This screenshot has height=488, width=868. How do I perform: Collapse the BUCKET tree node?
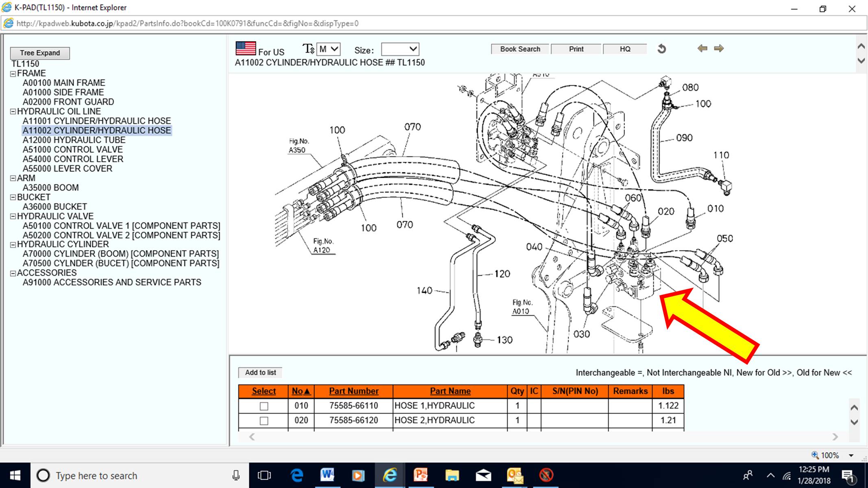pos(13,197)
